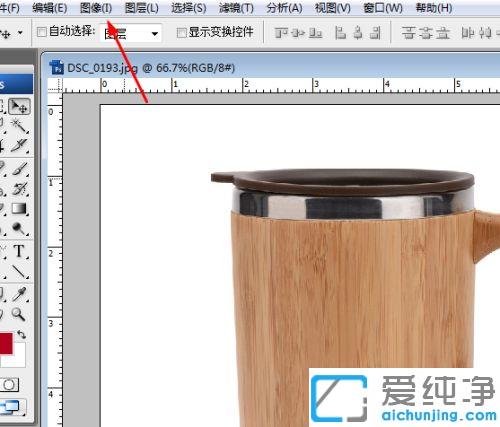Screen dimensions: 500x427
Task: Open the 滤镜(T) menu
Action: (236, 8)
